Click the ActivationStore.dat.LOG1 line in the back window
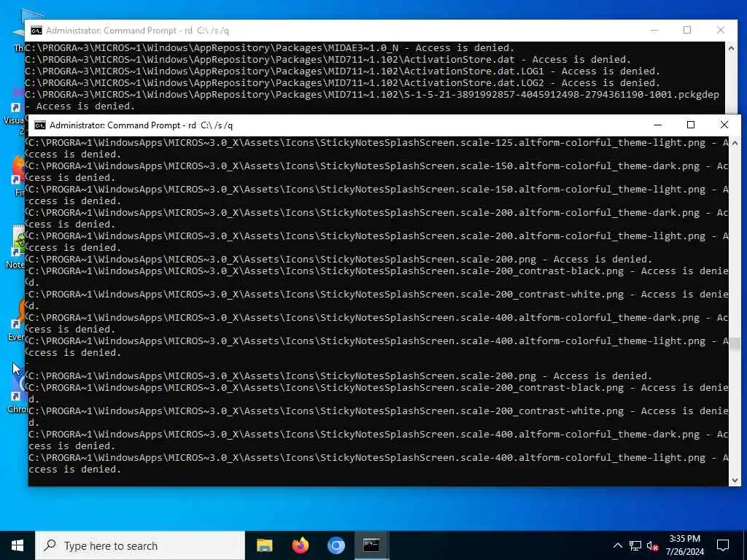Image resolution: width=747 pixels, height=560 pixels. click(x=343, y=71)
